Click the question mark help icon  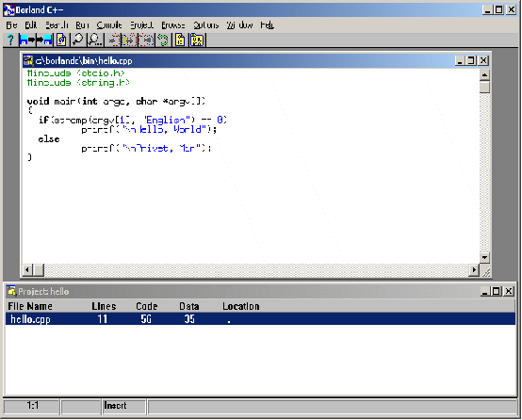click(10, 40)
